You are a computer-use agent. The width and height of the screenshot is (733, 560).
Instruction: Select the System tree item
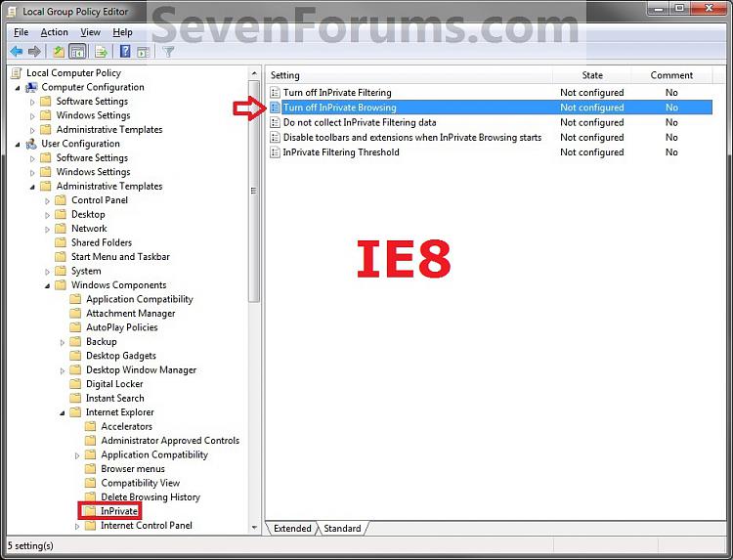tap(86, 271)
